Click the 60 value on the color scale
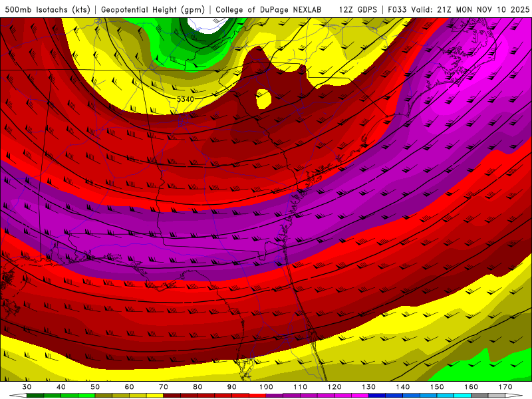 coord(129,387)
